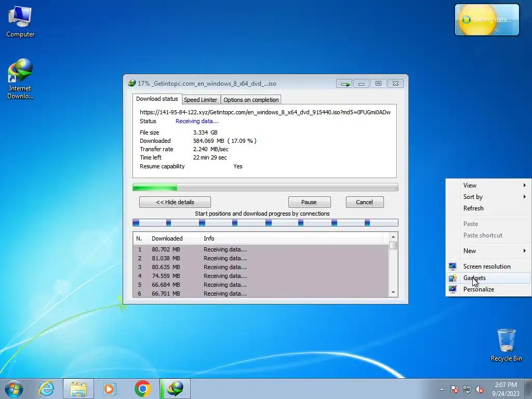The image size is (532, 399).
Task: Minimize the IDM download dialog
Action: coord(361,84)
